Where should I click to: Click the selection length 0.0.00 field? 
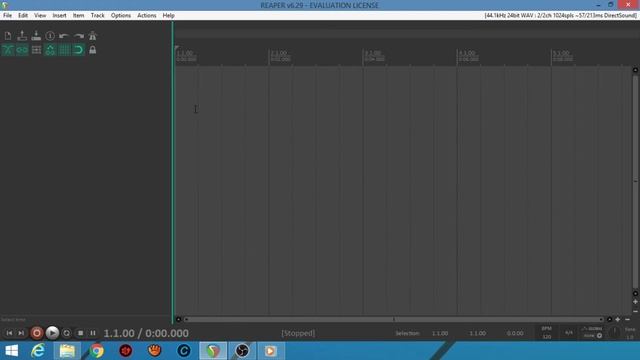click(x=515, y=333)
